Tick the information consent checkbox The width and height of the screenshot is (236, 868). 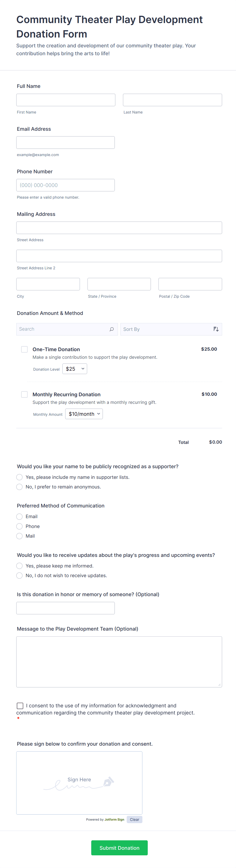tap(20, 706)
